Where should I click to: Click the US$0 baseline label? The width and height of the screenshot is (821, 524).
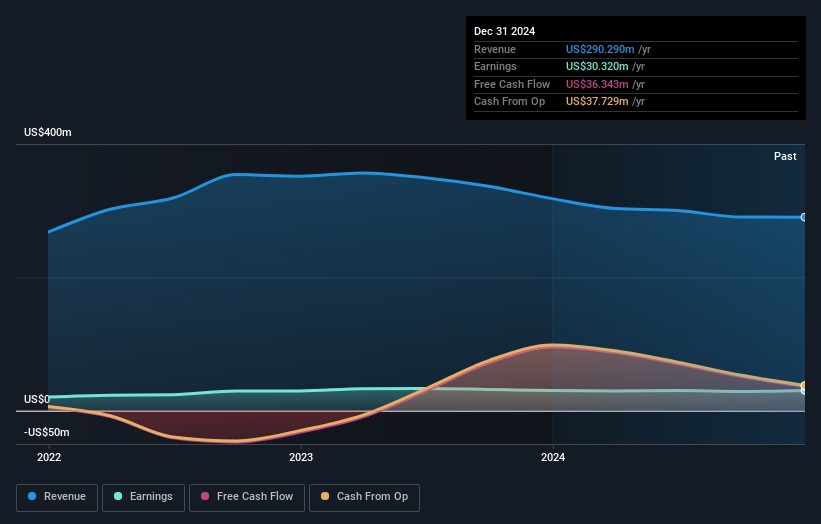pyautogui.click(x=37, y=399)
